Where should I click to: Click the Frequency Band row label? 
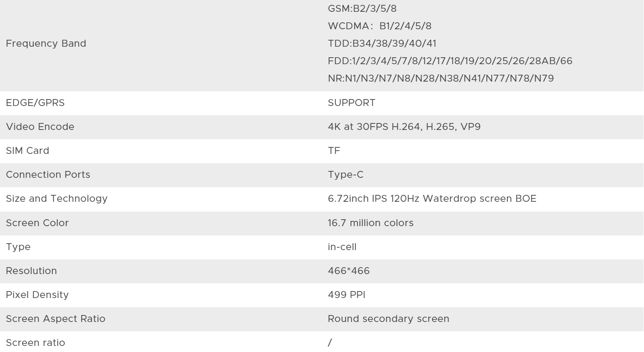(x=46, y=43)
